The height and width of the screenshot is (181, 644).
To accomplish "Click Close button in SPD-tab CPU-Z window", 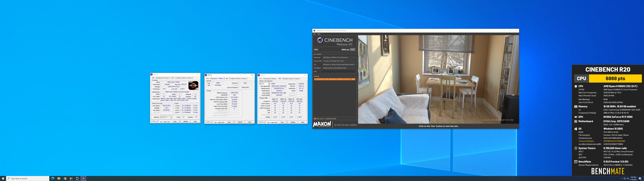I will tap(303, 122).
